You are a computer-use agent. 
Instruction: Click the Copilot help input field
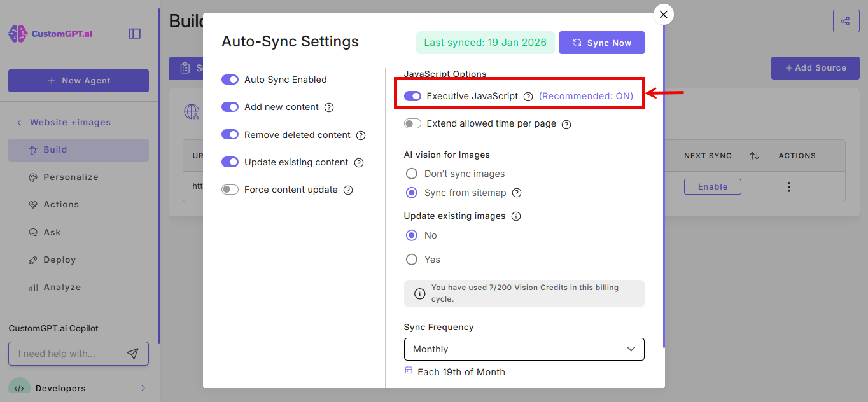67,354
